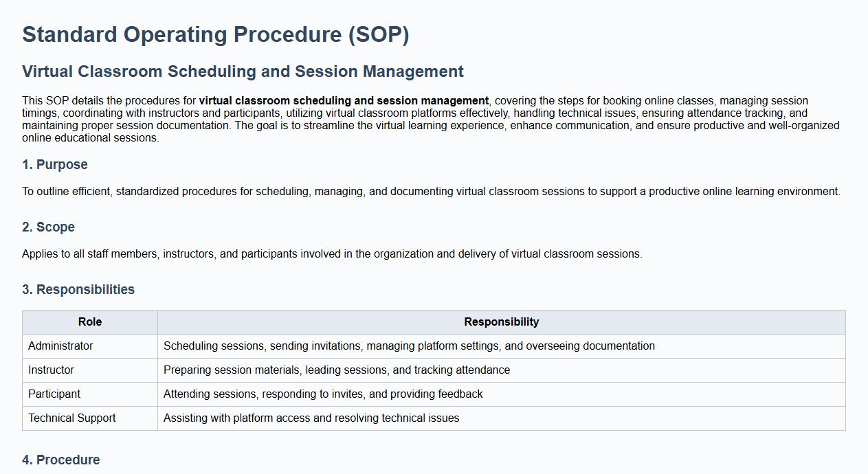Click the Purpose section description sentence

click(431, 192)
